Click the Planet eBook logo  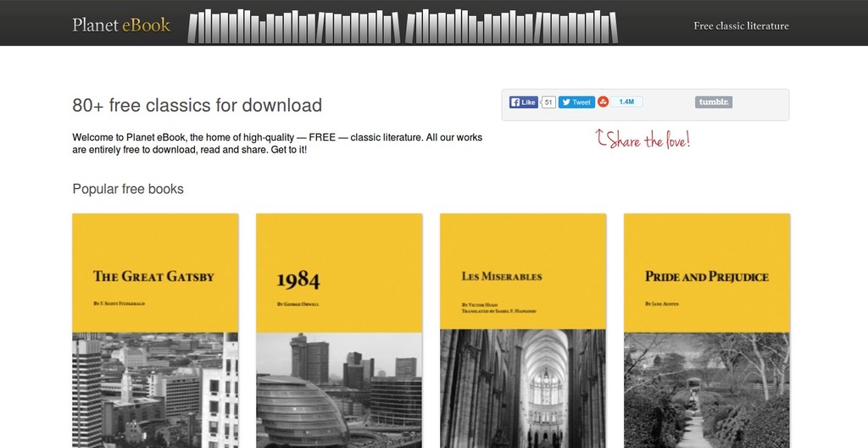pyautogui.click(x=121, y=25)
